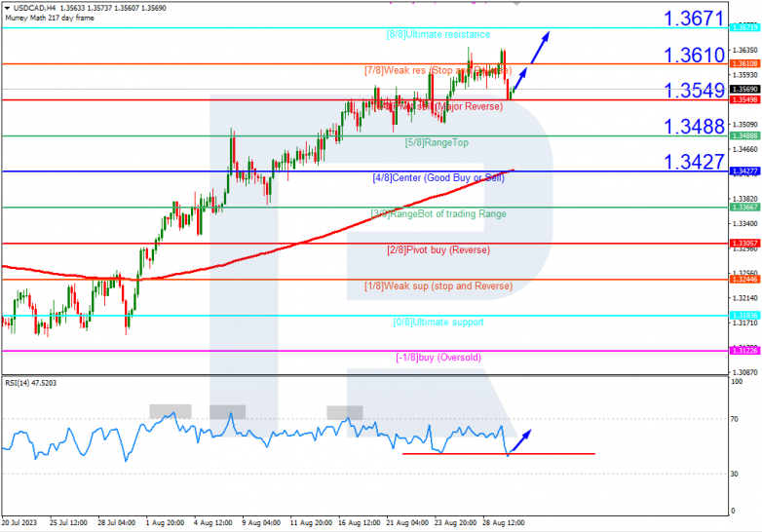
Task: Click the large 1.3488 price annotation
Action: click(694, 127)
